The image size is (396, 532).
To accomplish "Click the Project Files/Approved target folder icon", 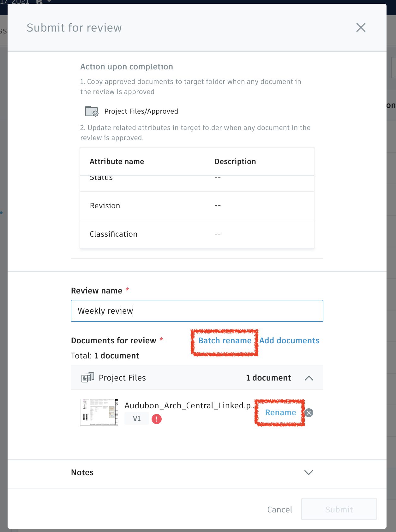I will (x=92, y=111).
